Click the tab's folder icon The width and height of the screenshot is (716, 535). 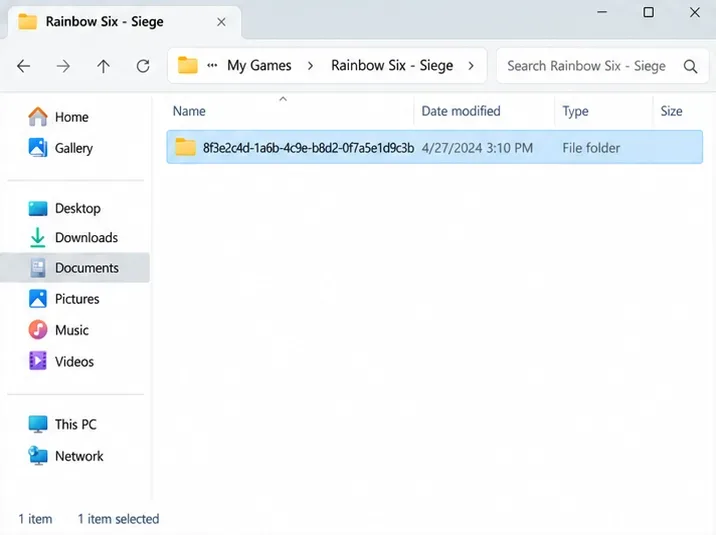point(27,21)
